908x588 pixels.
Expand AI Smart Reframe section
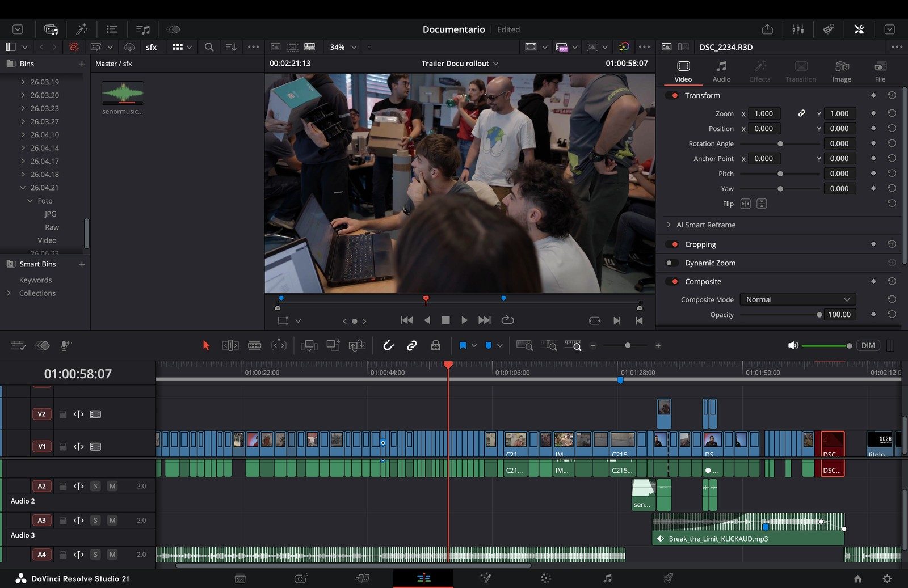pyautogui.click(x=669, y=225)
